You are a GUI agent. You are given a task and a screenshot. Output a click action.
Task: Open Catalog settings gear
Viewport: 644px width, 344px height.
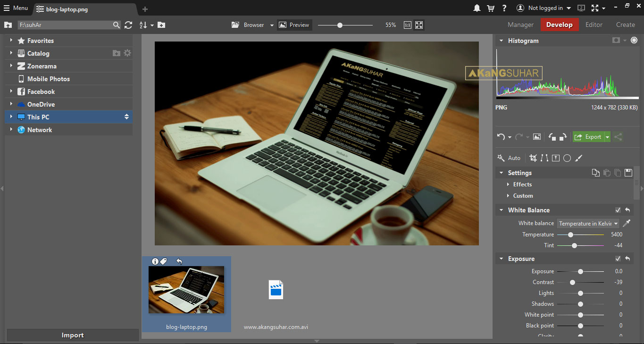127,53
